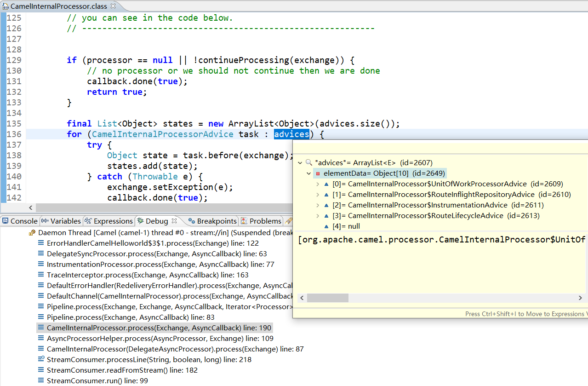Click "callback.done(true);" on line 131

point(137,81)
